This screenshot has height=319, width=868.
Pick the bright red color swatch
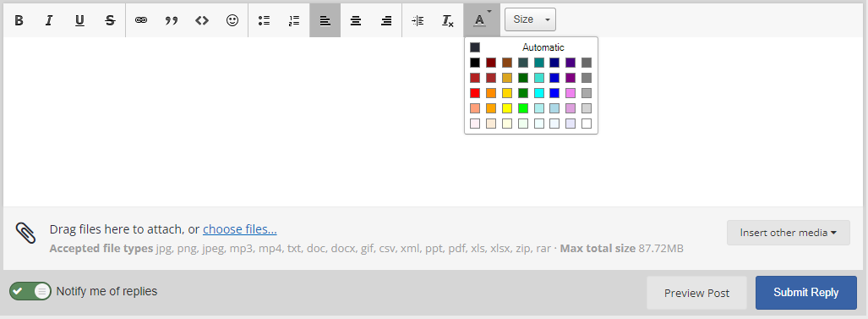coord(475,93)
